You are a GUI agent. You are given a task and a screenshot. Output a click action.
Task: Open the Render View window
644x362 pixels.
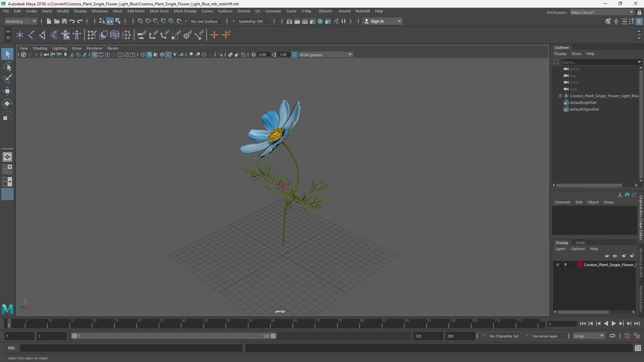[289, 21]
